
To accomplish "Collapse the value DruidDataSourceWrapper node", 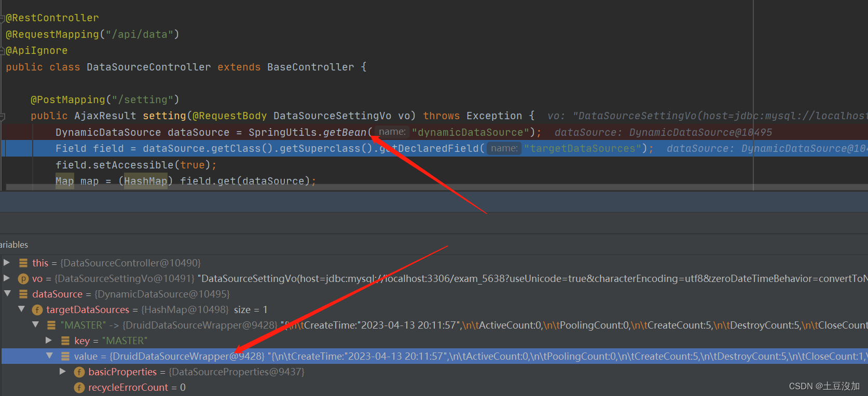I will click(x=49, y=356).
